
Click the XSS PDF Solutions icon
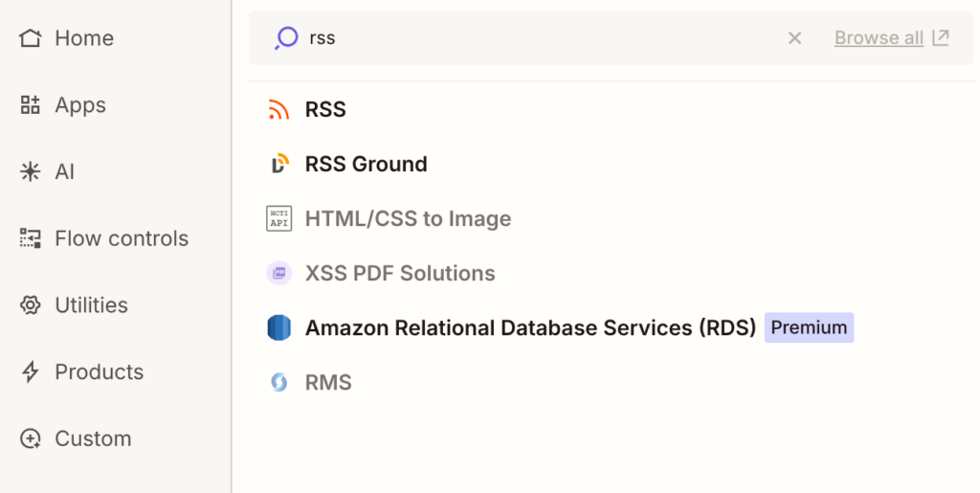tap(278, 273)
